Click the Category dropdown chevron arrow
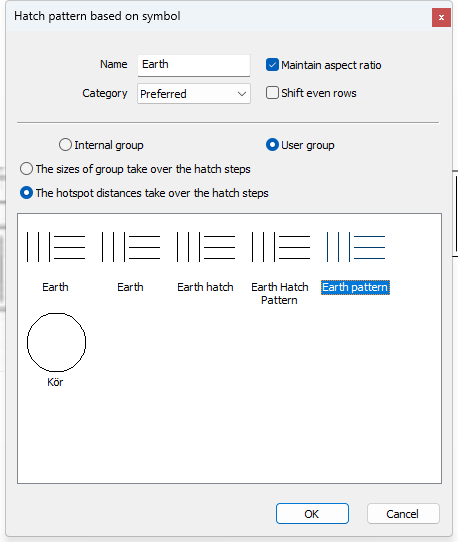This screenshot has width=458, height=542. click(242, 94)
